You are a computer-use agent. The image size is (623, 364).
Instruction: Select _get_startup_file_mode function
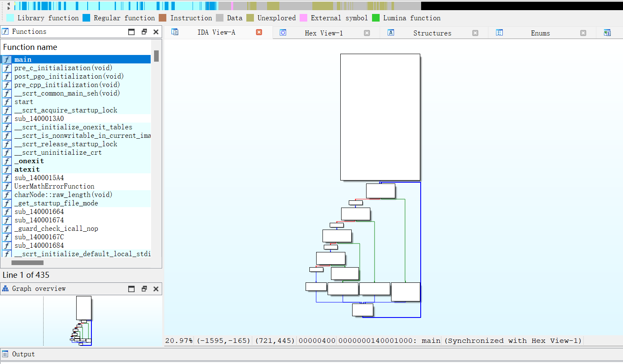pos(76,203)
